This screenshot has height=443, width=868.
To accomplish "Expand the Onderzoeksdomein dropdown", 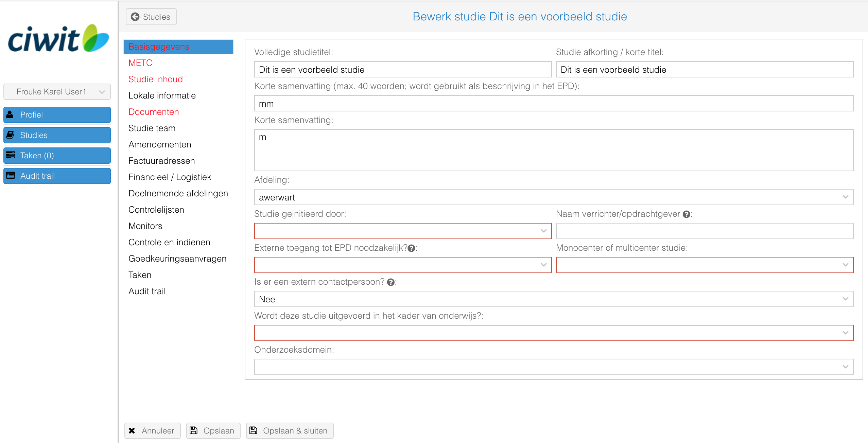I will point(846,366).
